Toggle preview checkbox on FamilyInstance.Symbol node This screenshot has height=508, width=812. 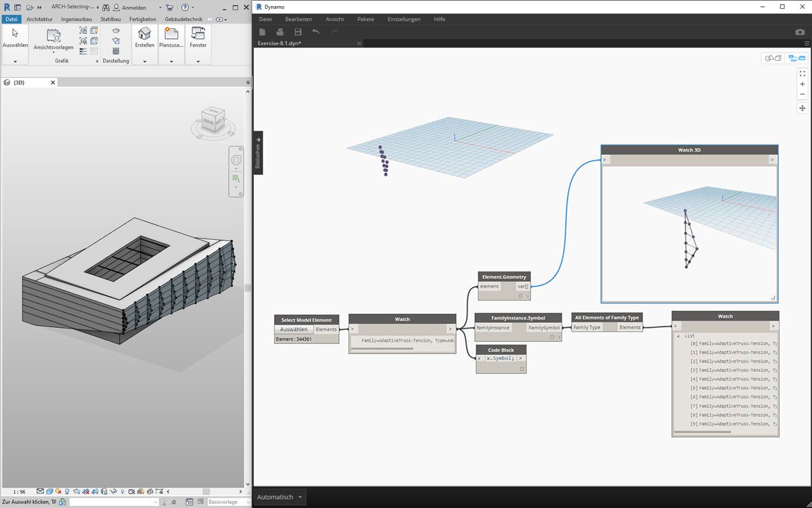pyautogui.click(x=552, y=337)
